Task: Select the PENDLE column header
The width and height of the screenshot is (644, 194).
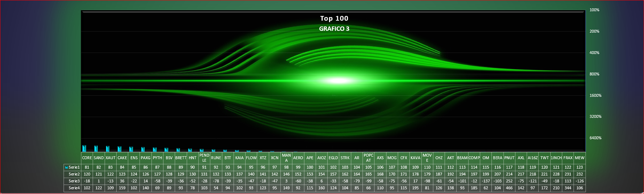Action: [x=204, y=158]
